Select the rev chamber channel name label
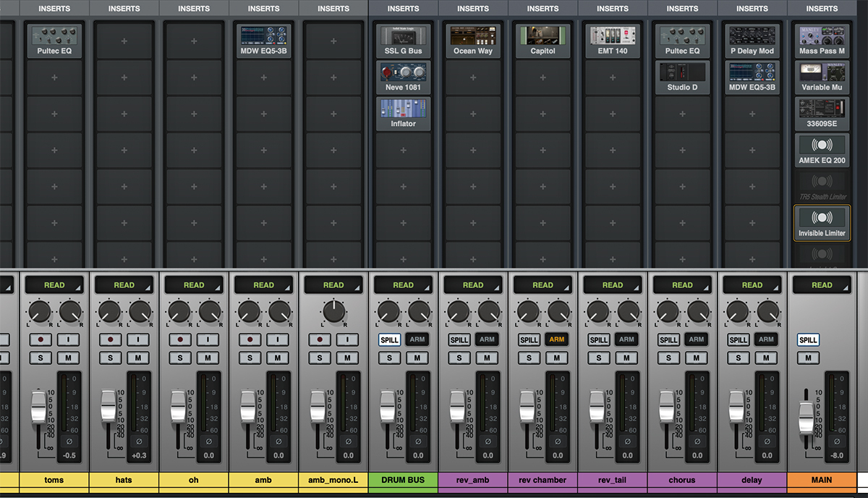 point(543,480)
